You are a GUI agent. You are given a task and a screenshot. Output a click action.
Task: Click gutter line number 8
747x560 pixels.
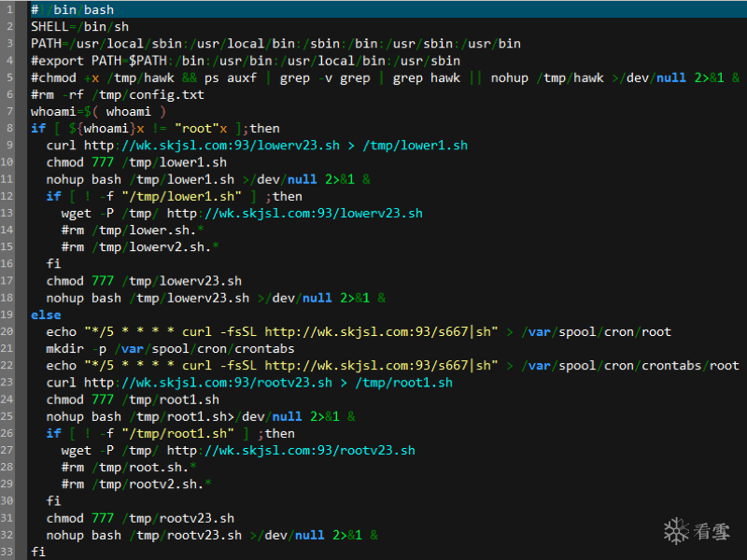tap(10, 128)
